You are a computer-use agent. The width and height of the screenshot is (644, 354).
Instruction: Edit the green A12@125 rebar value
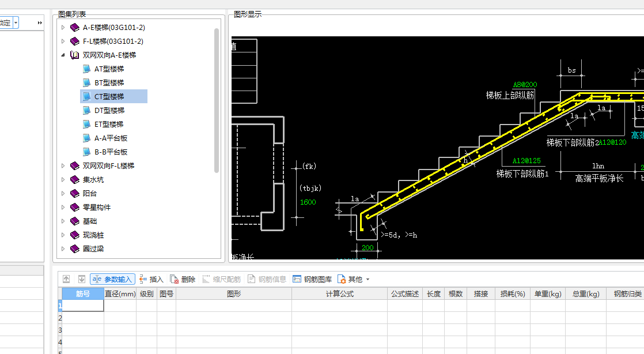click(x=526, y=161)
